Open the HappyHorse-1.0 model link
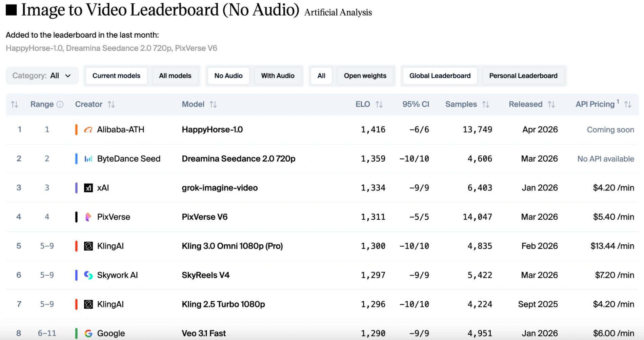Image resolution: width=644 pixels, height=340 pixels. pyautogui.click(x=212, y=129)
